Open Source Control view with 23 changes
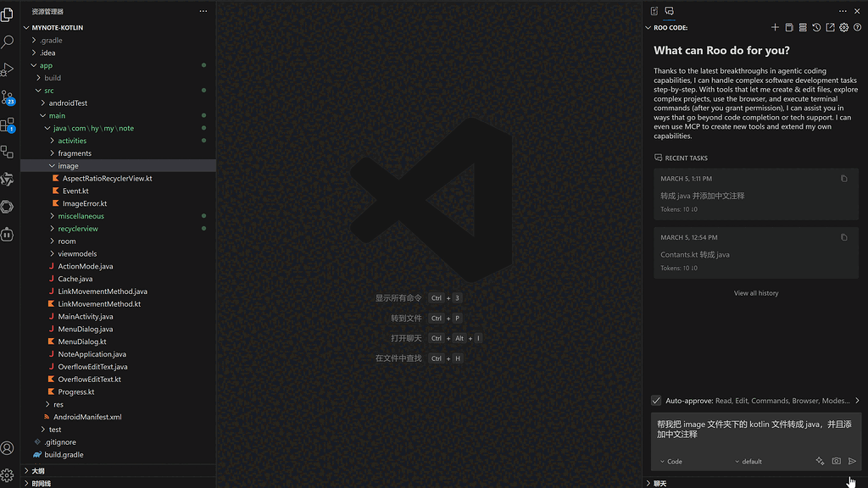The width and height of the screenshot is (868, 488). point(7,97)
